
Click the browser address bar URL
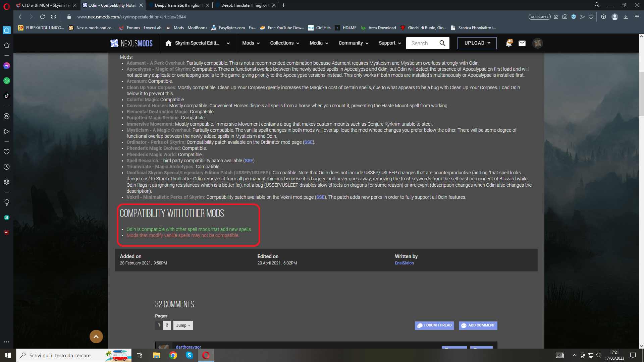(x=131, y=17)
